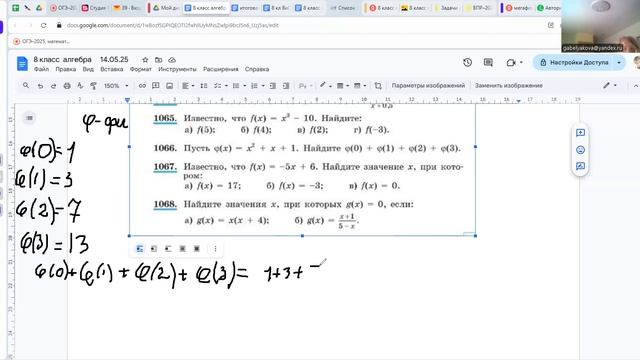Viewport: 640px width, 360px height.
Task: Click the browser address bar URL
Action: [x=172, y=25]
